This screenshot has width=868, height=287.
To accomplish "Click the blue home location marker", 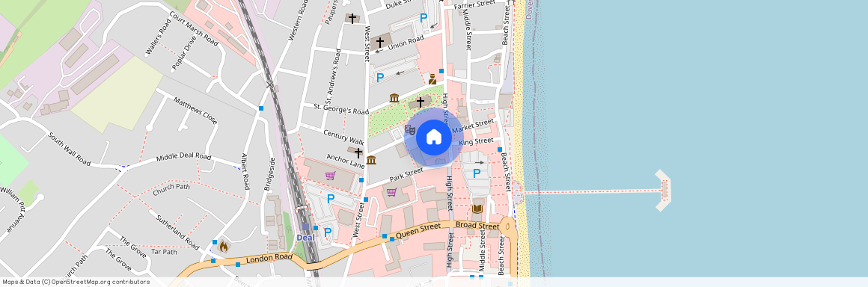I will tap(433, 137).
